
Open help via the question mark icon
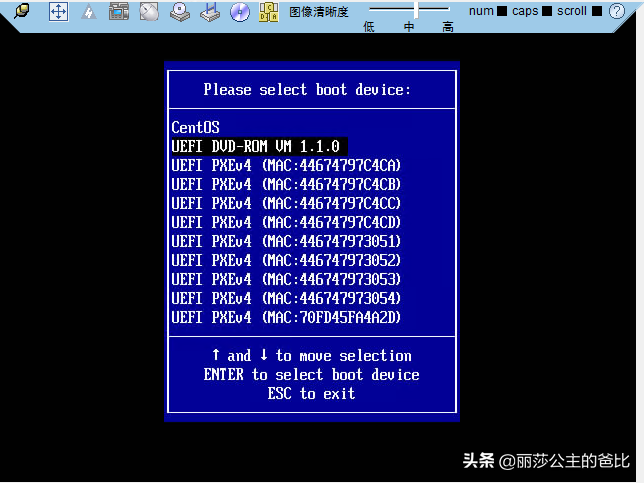[616, 11]
